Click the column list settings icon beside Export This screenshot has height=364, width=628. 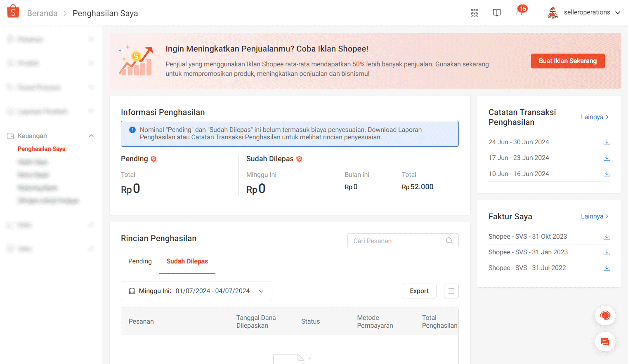pos(451,291)
